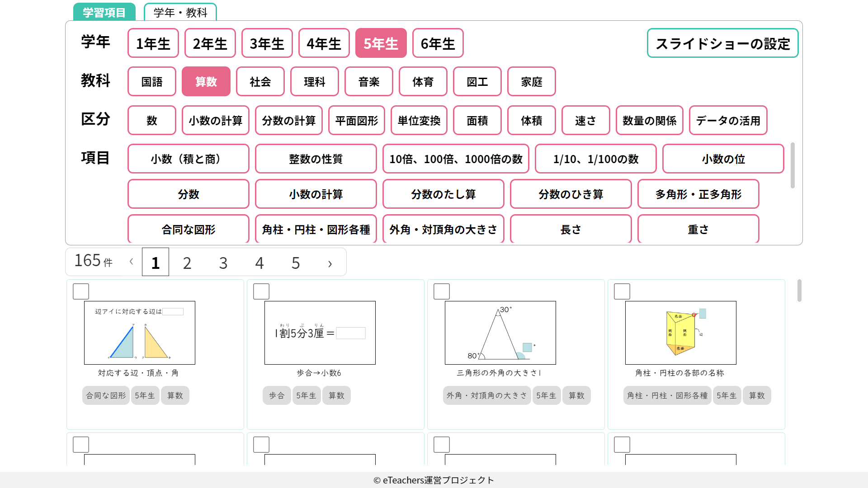The image size is (868, 488).
Task: Click the 歩合 tag on second card
Action: [276, 395]
